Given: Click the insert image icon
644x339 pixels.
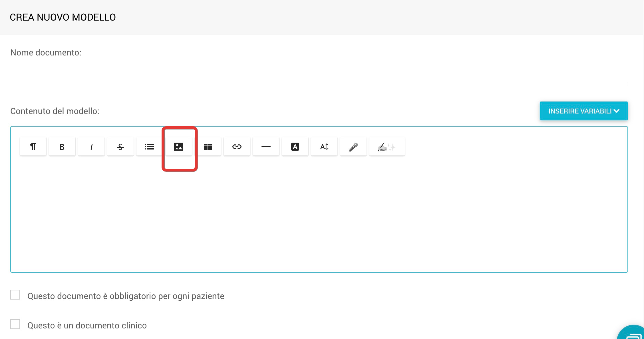Looking at the screenshot, I should pos(179,147).
